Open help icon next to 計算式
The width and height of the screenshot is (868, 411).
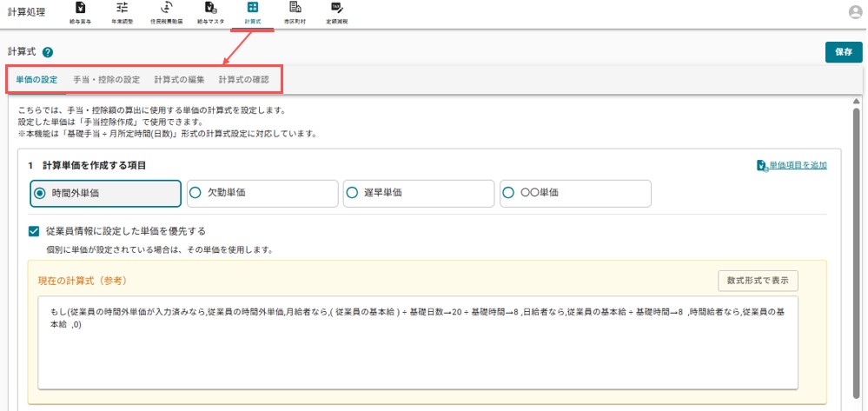(x=48, y=53)
